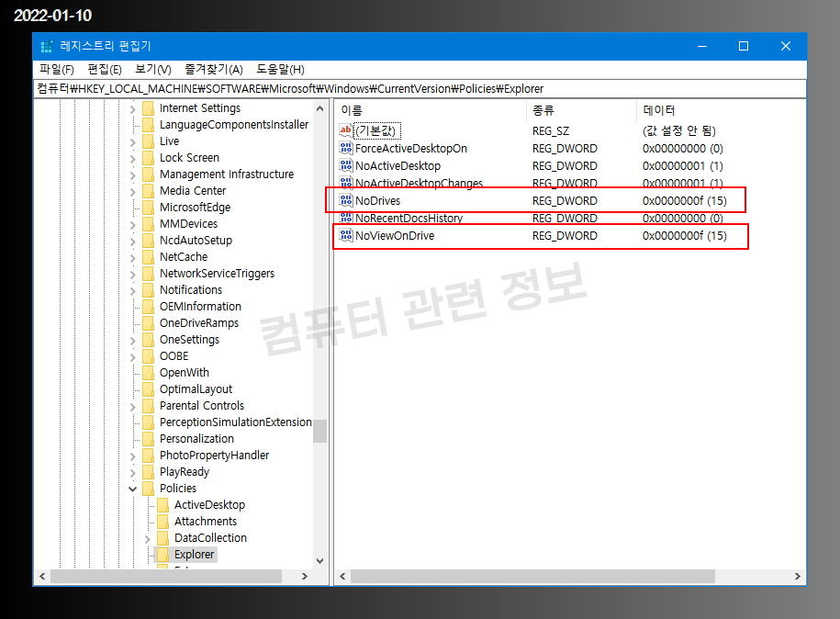The height and width of the screenshot is (619, 840).
Task: Open the 파일(F) menu
Action: point(57,70)
